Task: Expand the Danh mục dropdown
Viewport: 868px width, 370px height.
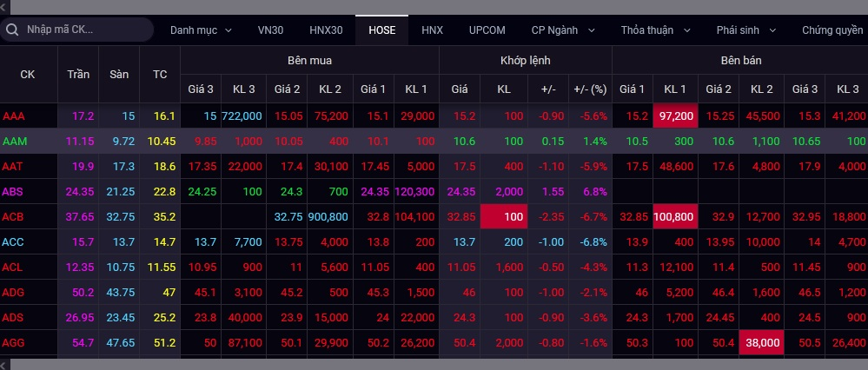Action: click(201, 30)
